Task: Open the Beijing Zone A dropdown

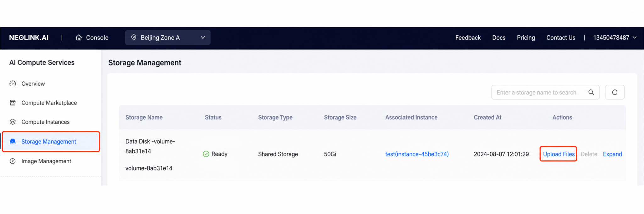Action: click(168, 38)
